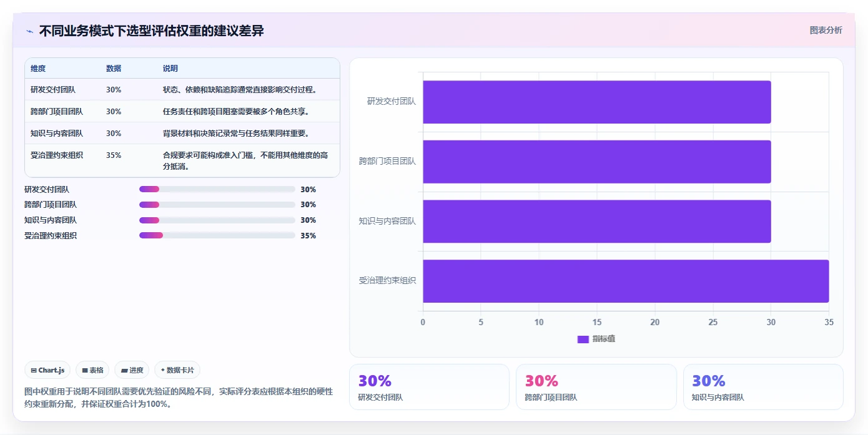Click the 图表分析 label in the header
This screenshot has height=435, width=868.
coord(826,30)
